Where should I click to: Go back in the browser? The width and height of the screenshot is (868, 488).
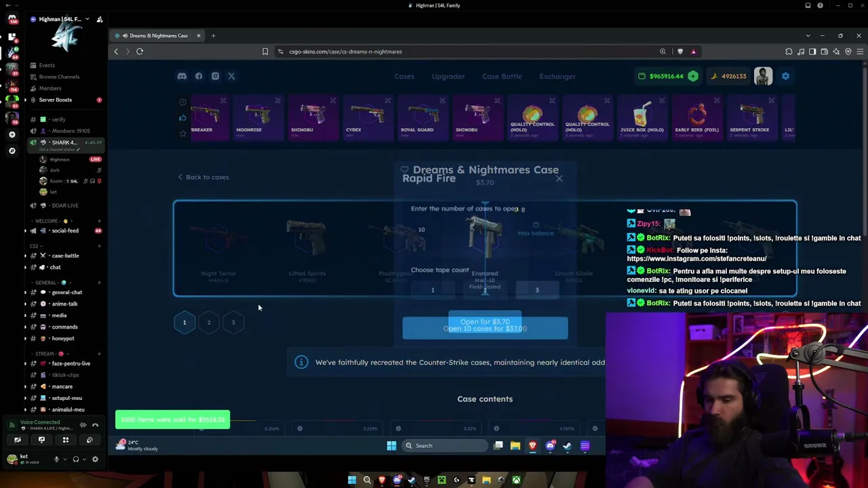(116, 52)
